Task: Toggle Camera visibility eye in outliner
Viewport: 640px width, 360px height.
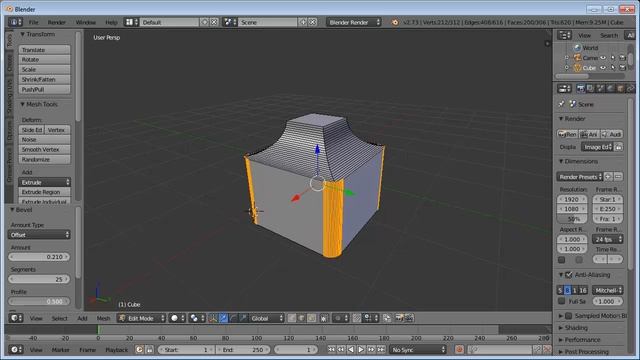Action: pos(603,58)
